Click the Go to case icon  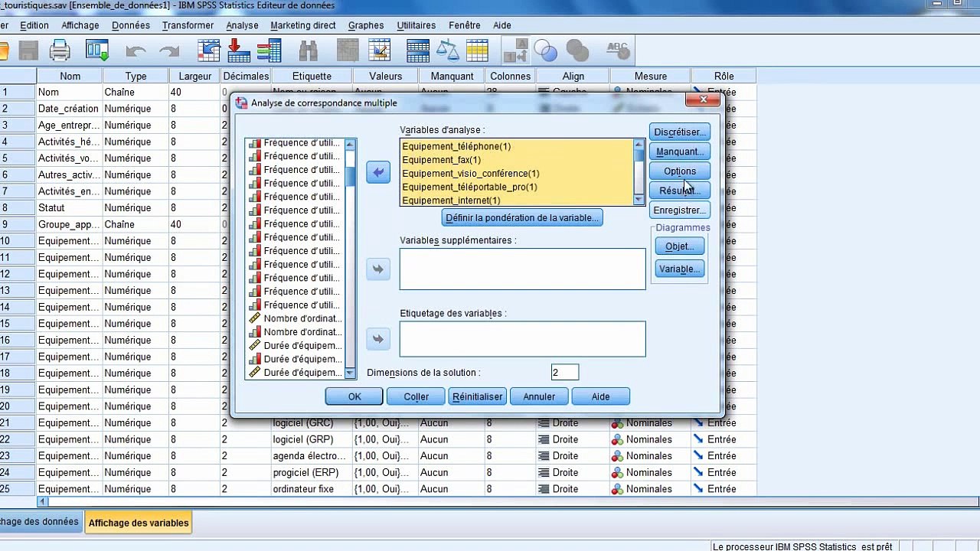click(210, 51)
